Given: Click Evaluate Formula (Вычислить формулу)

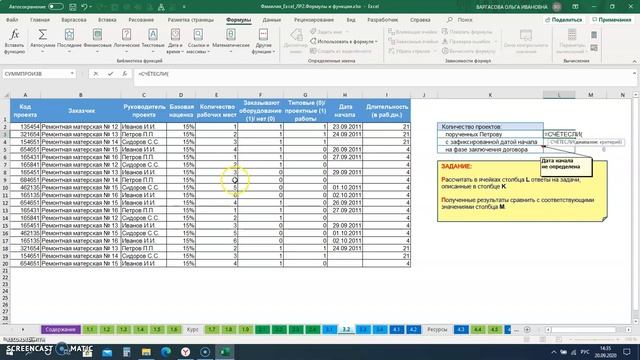Looking at the screenshot, I should click(x=469, y=51).
